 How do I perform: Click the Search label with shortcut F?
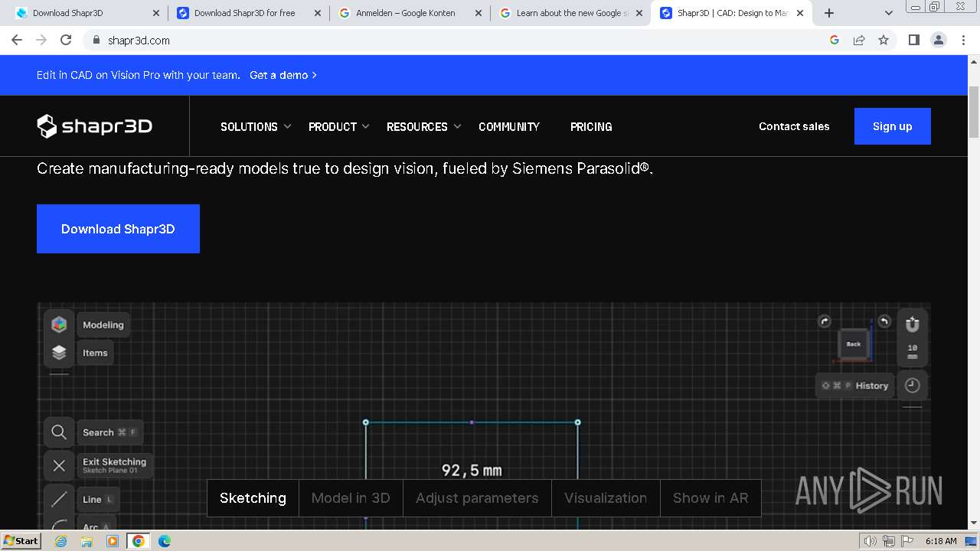point(109,432)
